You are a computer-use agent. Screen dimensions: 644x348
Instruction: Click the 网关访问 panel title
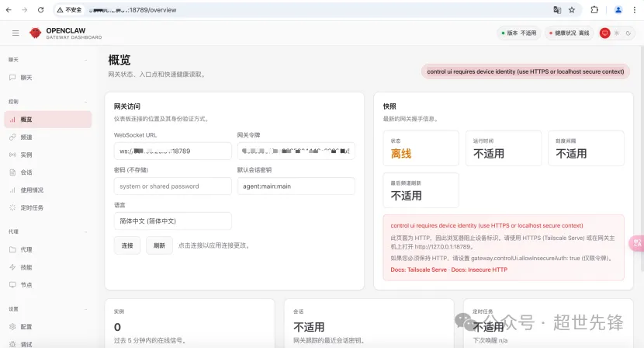[127, 106]
